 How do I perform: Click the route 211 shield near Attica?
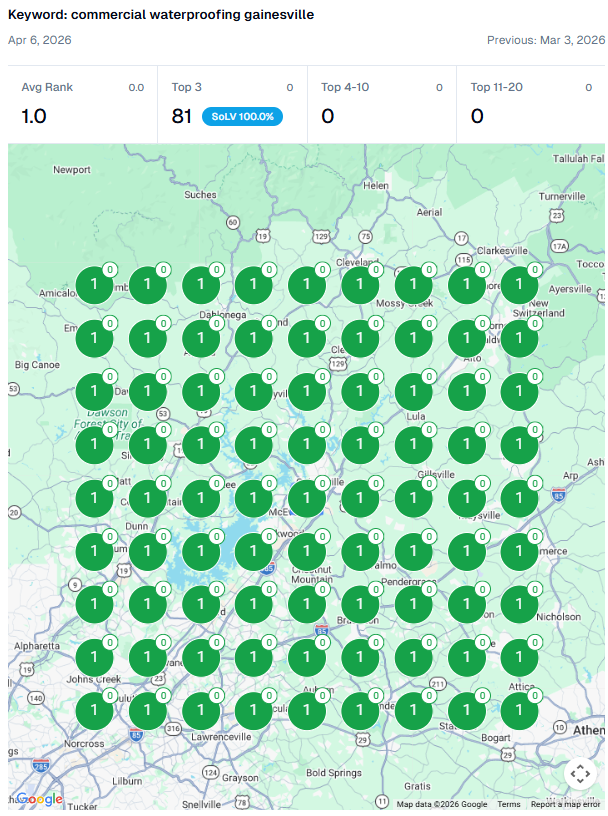pyautogui.click(x=438, y=683)
